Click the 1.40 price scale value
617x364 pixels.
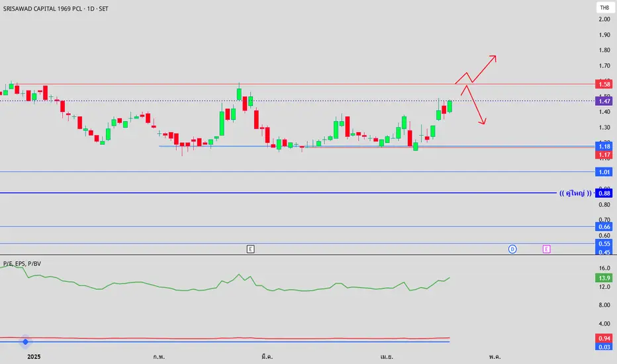tap(604, 112)
